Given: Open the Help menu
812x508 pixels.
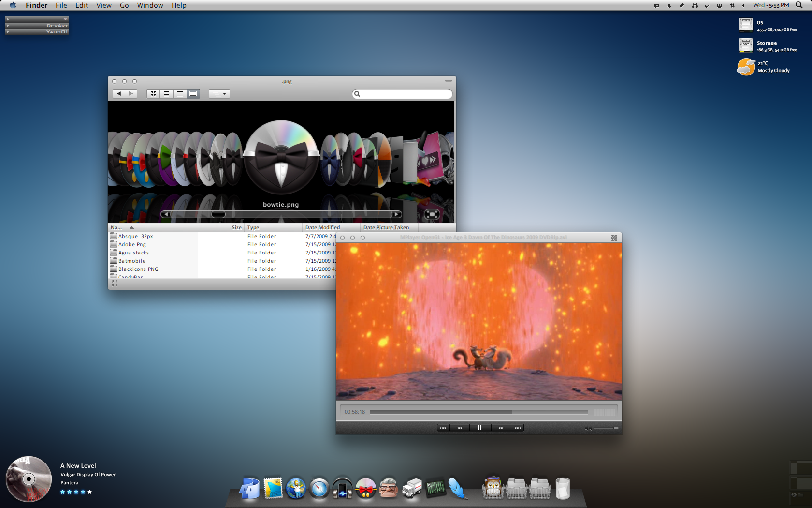Looking at the screenshot, I should pos(179,5).
